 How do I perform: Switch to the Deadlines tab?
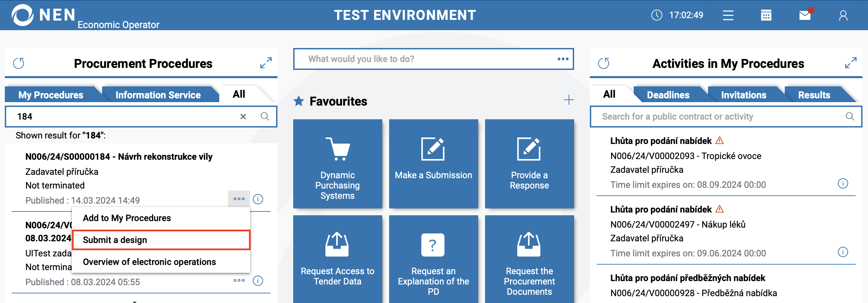click(x=668, y=95)
